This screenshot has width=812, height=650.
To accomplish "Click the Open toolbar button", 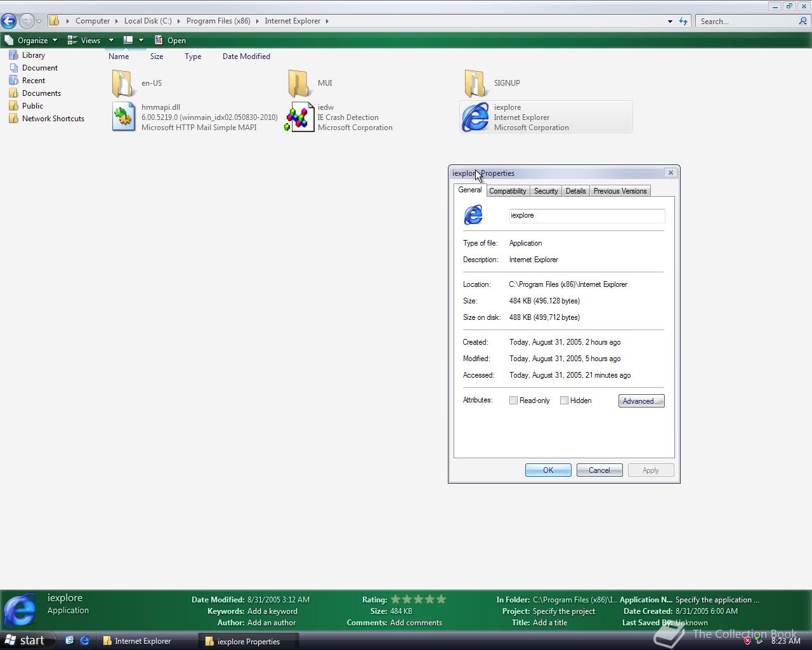I will tap(170, 40).
